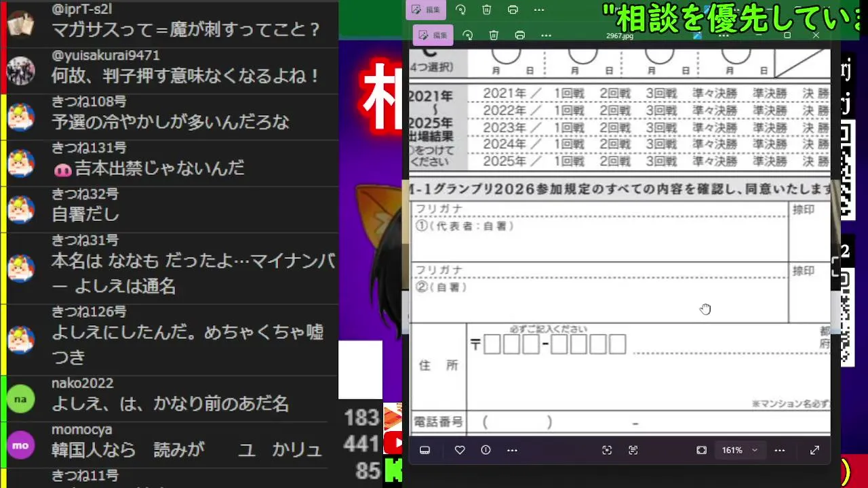Click trash icon in the back Photos window
The height and width of the screenshot is (488, 868).
point(487,9)
